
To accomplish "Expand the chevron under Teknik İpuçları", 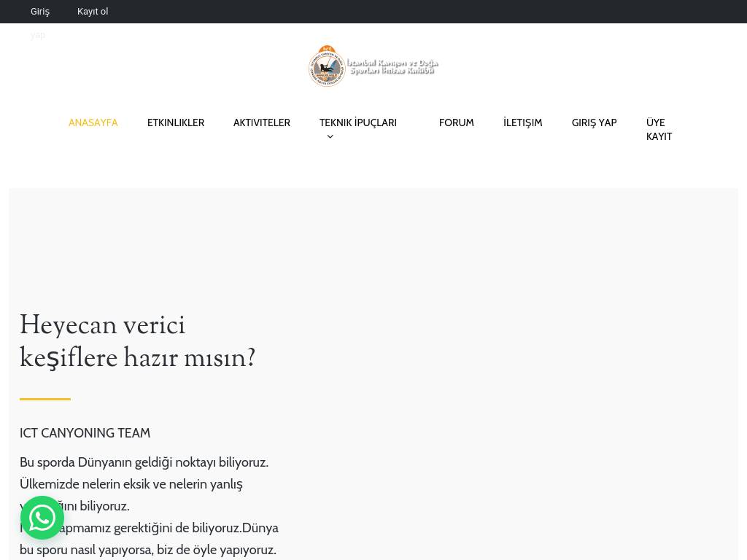I will (330, 137).
